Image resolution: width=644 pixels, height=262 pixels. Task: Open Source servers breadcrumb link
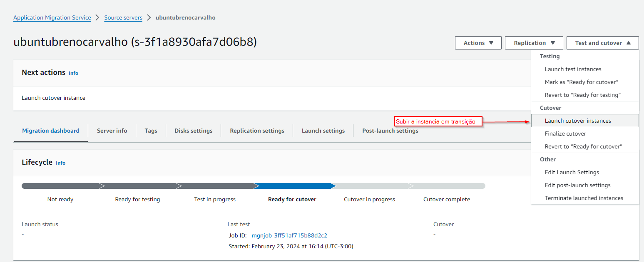pyautogui.click(x=123, y=17)
